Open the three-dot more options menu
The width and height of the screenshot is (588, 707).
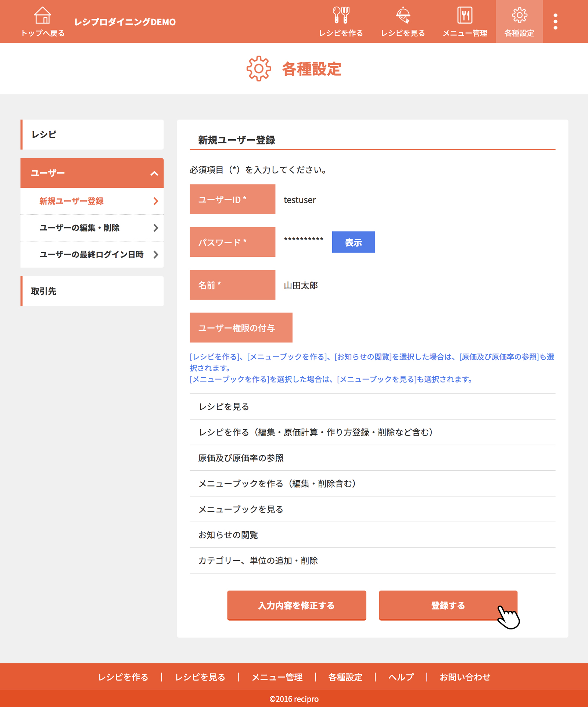pos(555,22)
